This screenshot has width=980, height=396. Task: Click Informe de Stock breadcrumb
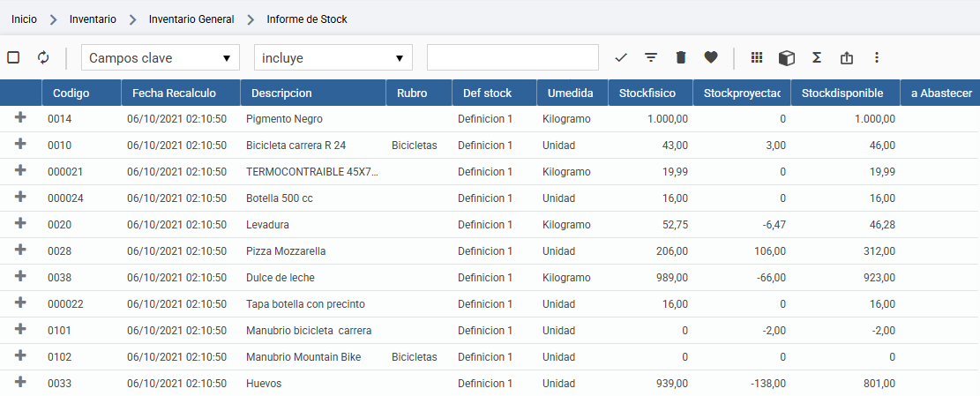tap(307, 19)
